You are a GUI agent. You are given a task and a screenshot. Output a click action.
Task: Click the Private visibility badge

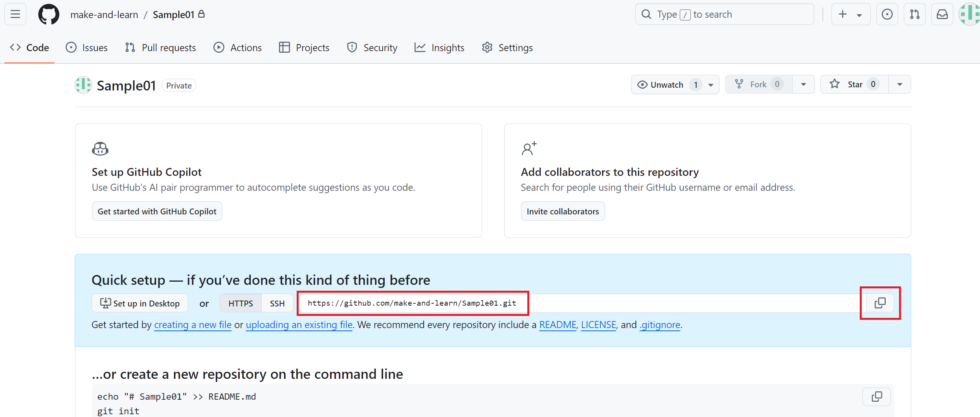coord(179,85)
